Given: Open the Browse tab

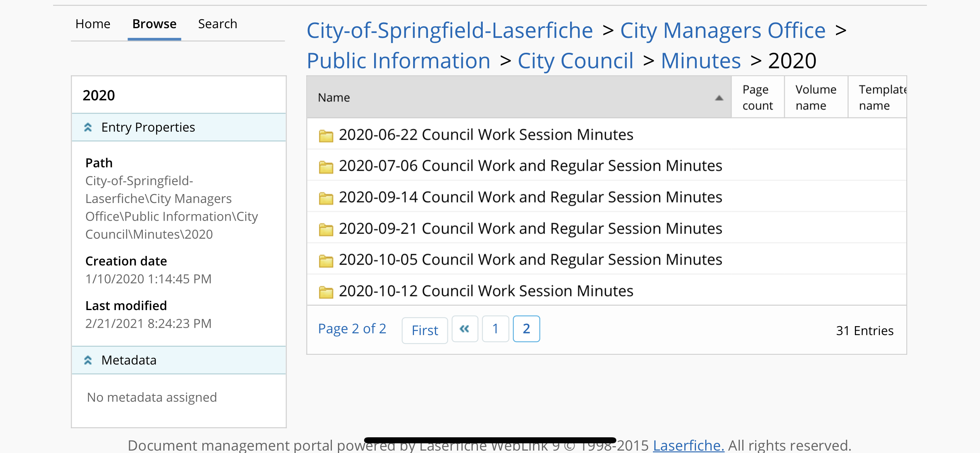Looking at the screenshot, I should coord(154,24).
